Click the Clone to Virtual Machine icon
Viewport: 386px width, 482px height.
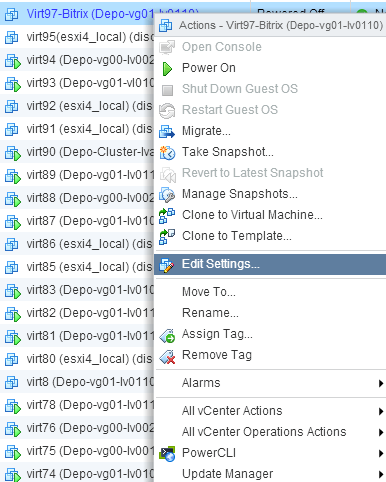[167, 215]
